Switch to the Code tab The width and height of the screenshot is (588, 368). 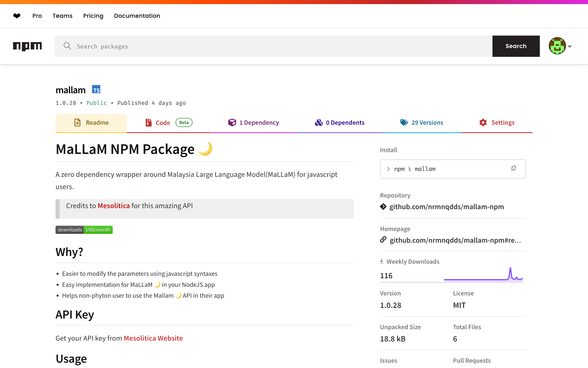coord(169,123)
